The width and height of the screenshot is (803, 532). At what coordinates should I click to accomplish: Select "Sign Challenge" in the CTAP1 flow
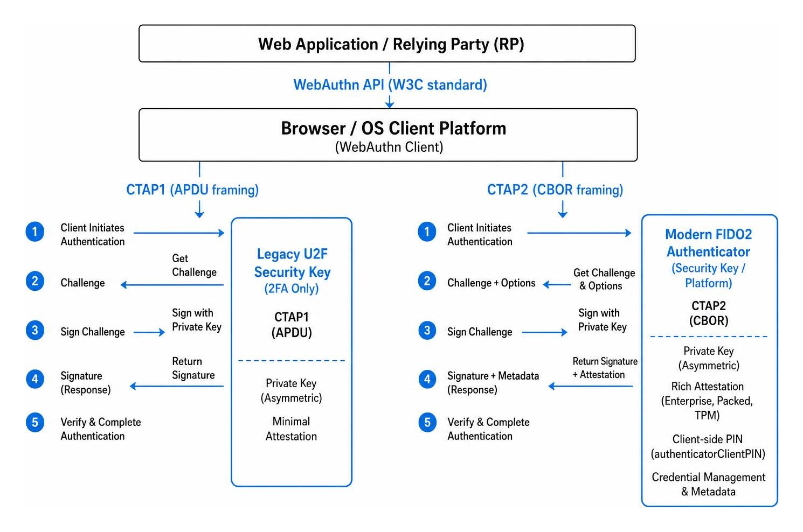92,332
